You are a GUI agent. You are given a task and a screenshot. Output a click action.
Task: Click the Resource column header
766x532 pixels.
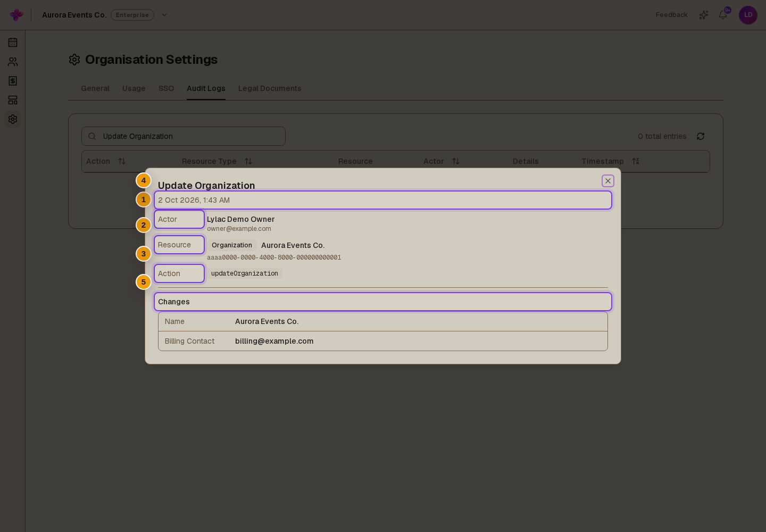point(355,161)
